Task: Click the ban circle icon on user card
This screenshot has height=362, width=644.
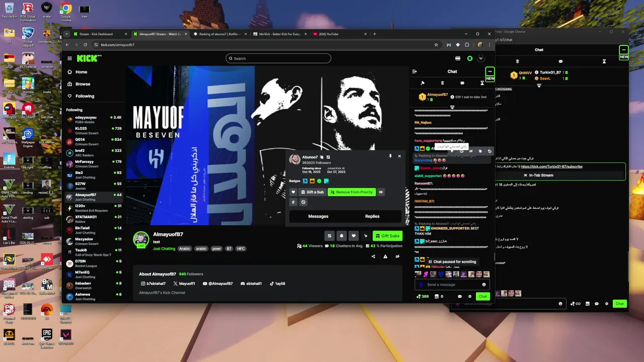Action: coord(303,202)
